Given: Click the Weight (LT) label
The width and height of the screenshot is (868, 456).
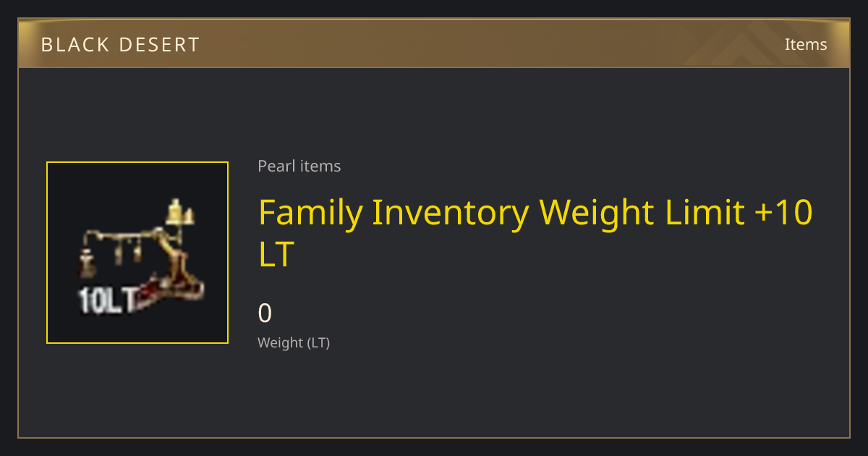Looking at the screenshot, I should [x=294, y=342].
